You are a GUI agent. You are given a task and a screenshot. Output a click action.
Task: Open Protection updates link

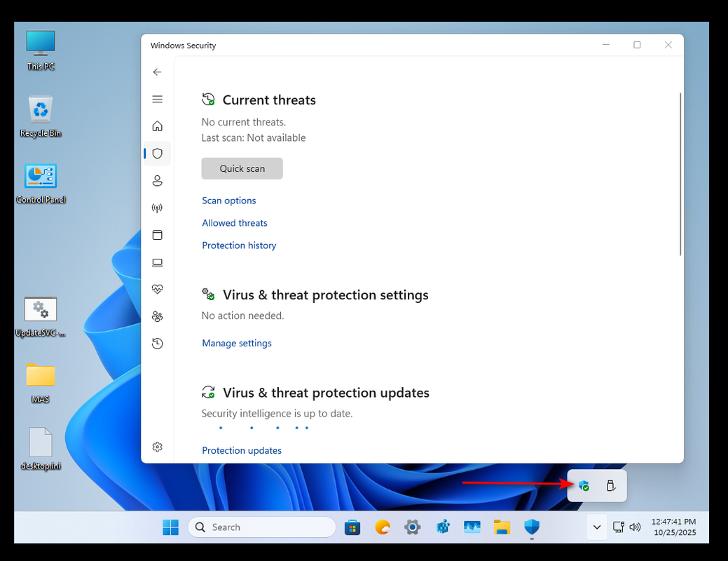pos(242,450)
